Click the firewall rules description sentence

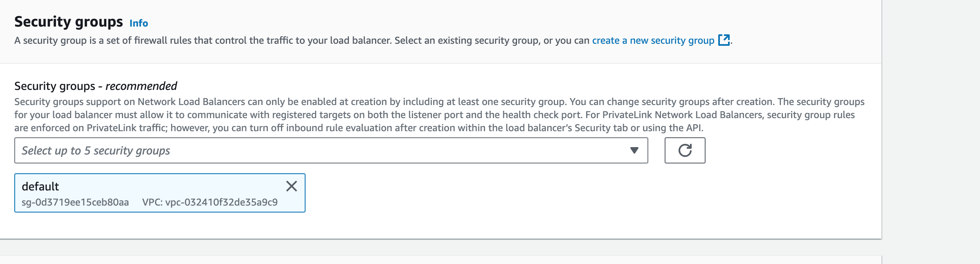pyautogui.click(x=373, y=40)
